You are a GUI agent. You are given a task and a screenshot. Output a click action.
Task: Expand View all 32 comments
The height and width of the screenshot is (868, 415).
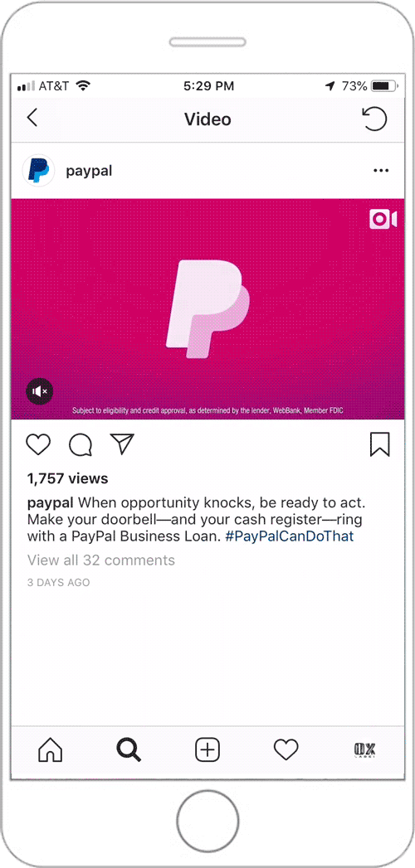pyautogui.click(x=100, y=560)
